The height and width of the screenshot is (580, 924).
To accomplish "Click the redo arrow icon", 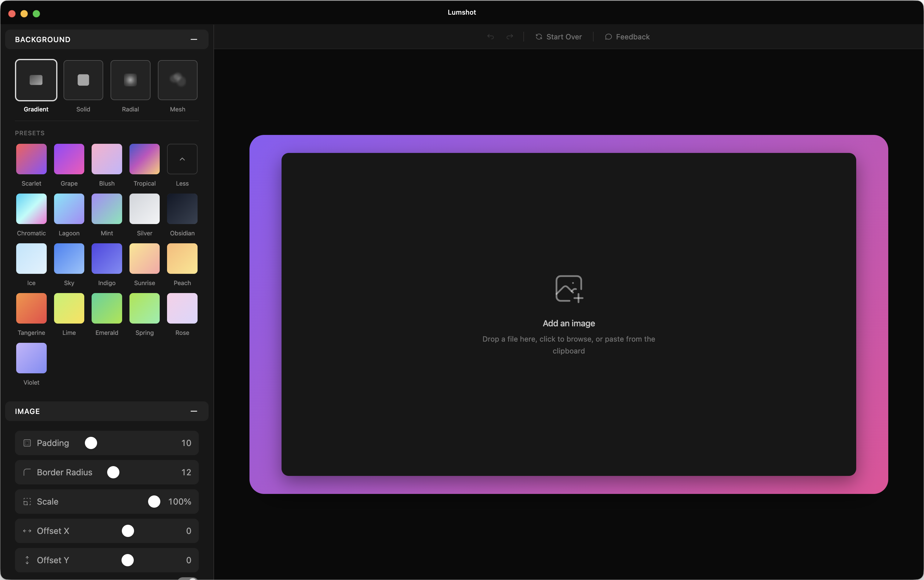I will 510,37.
